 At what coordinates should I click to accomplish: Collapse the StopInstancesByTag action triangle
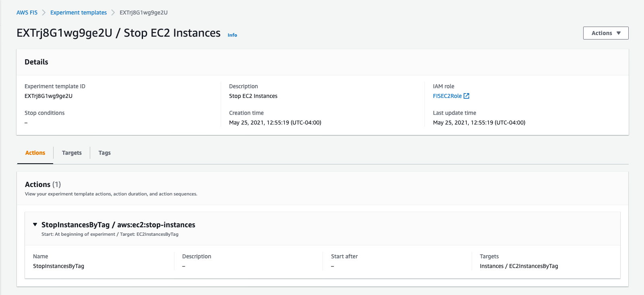tap(35, 224)
